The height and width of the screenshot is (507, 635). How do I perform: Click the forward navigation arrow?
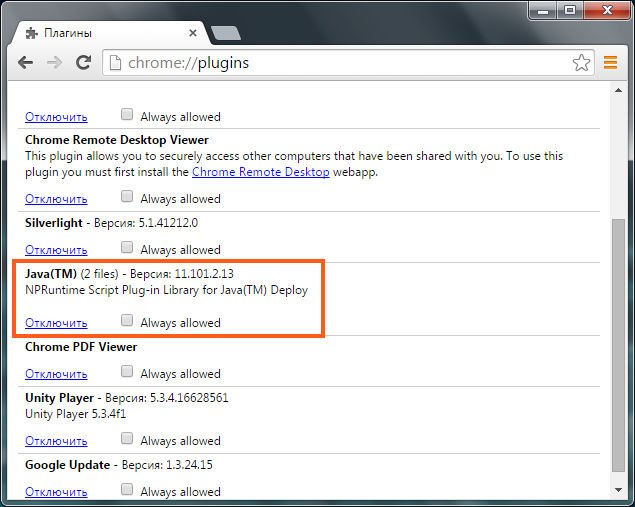coord(54,63)
